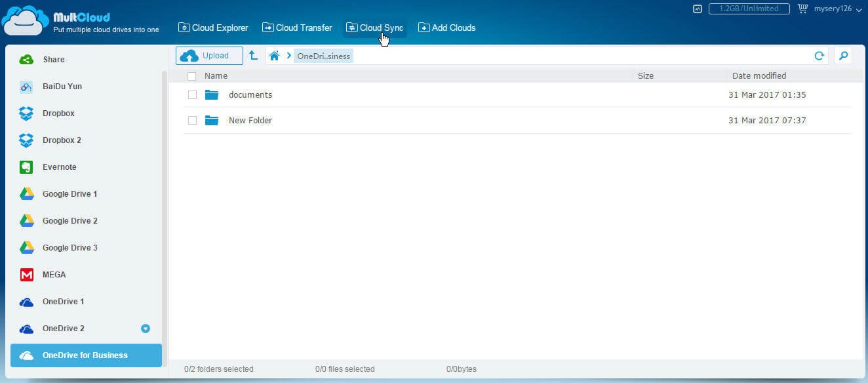868x383 pixels.
Task: Click the Google Drive 1 icon
Action: coord(26,194)
